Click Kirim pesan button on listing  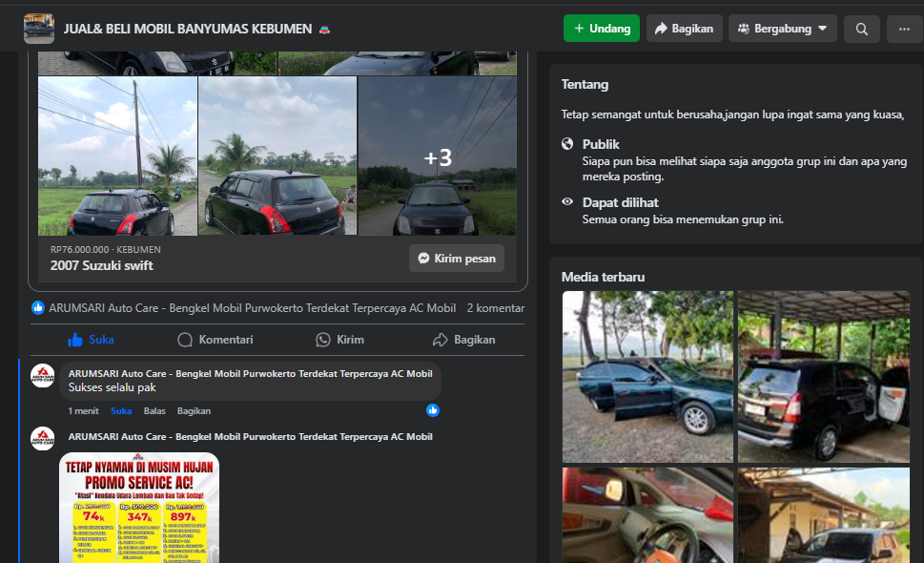coord(457,259)
